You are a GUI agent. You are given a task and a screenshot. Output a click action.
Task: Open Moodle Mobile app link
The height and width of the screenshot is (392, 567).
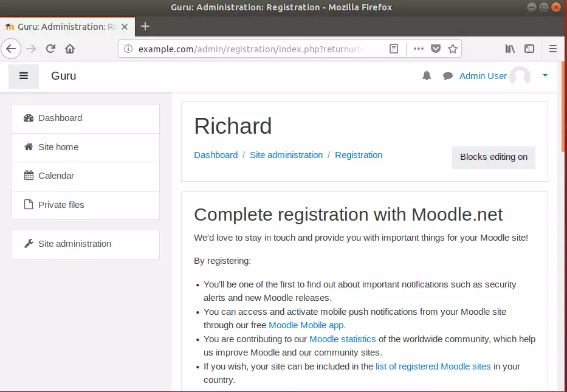pos(306,325)
